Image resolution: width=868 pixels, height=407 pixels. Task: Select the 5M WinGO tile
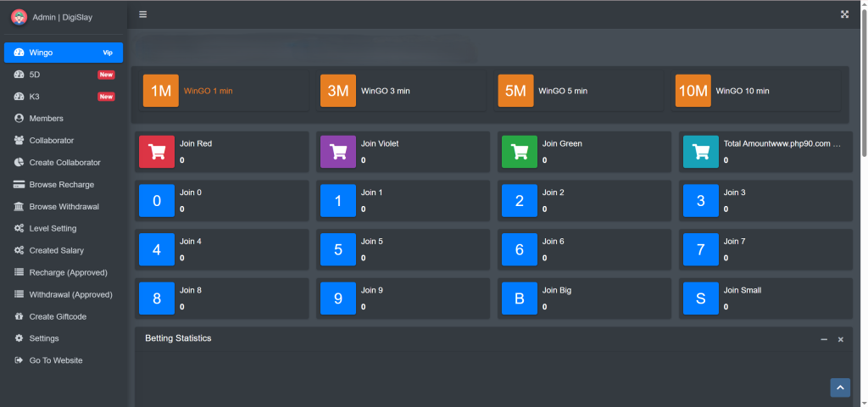tap(516, 91)
